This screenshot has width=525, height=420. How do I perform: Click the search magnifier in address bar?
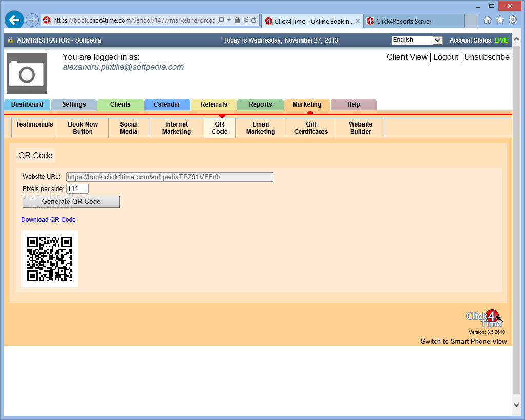[220, 20]
